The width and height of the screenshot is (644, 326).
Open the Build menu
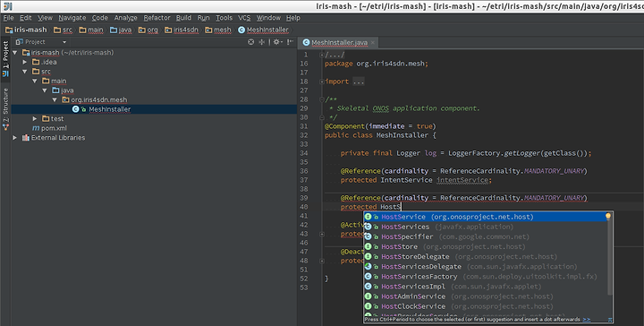click(x=183, y=18)
